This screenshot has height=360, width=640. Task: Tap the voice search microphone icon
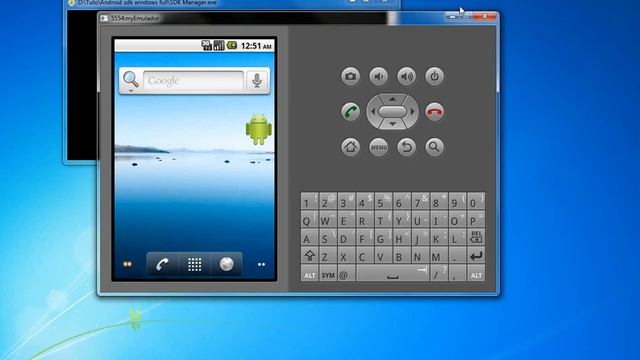257,80
